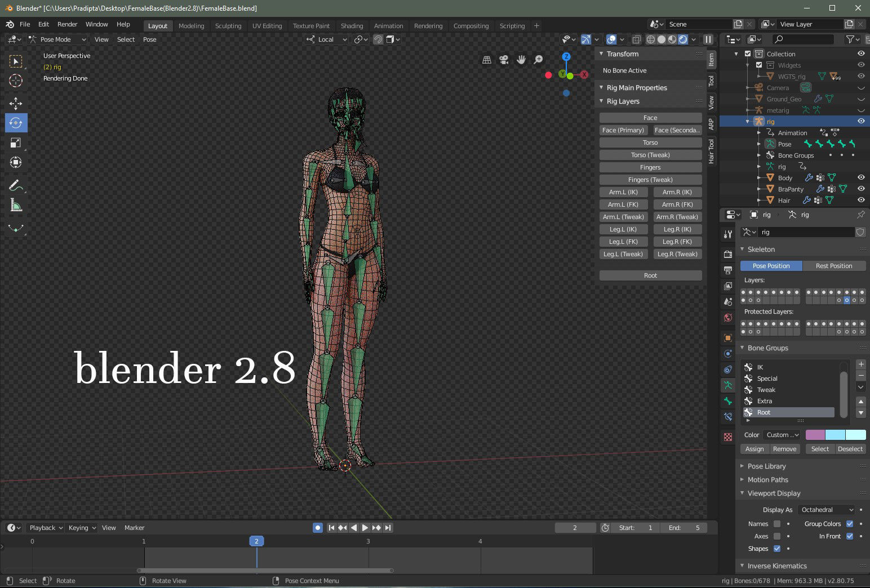Select the Measure tool
Screen dimensions: 870x588
(16, 206)
